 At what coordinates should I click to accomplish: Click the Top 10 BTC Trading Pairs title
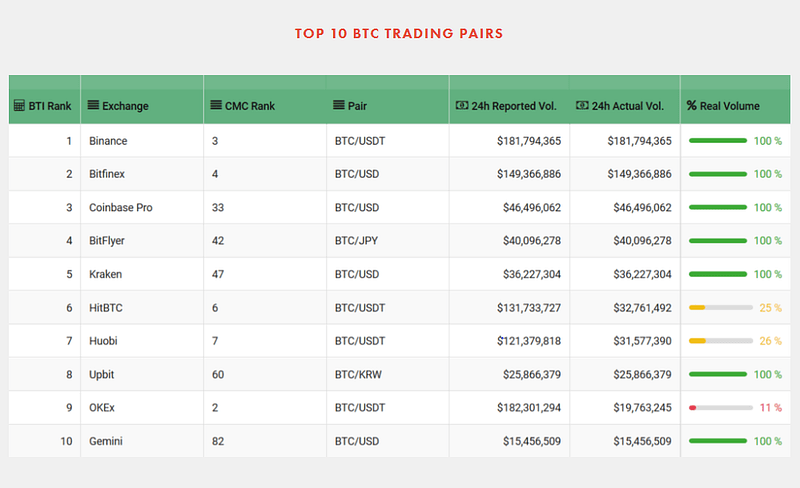click(x=399, y=34)
